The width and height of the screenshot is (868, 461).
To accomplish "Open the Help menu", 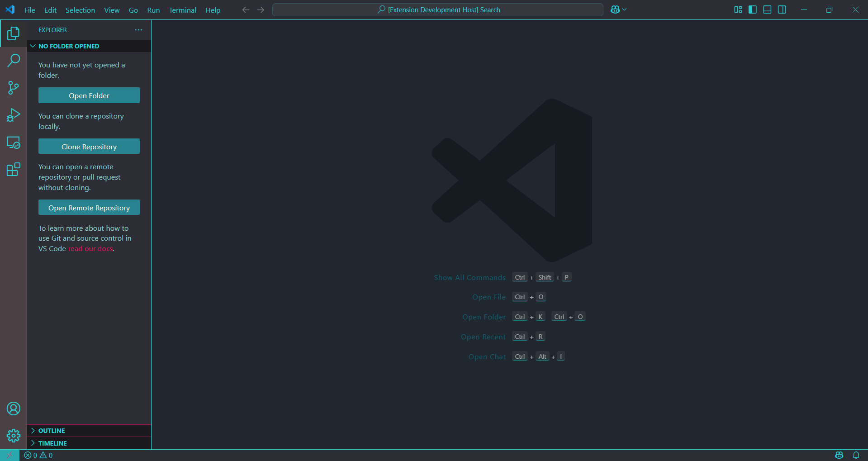I will (213, 10).
